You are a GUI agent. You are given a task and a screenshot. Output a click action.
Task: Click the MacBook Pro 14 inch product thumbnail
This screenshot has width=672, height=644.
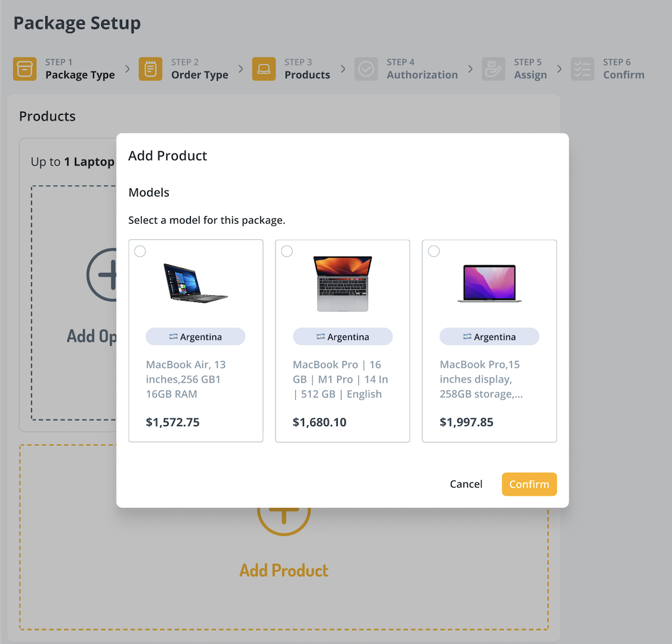pos(342,283)
